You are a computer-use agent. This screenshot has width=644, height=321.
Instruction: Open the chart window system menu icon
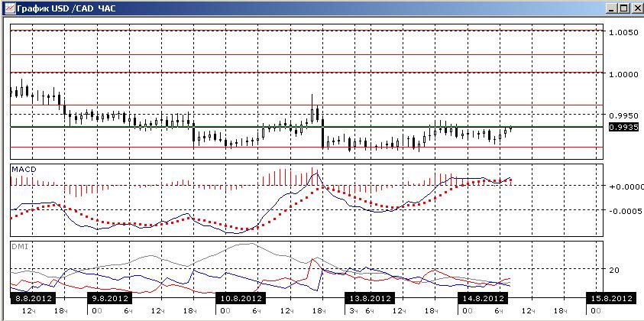[8, 8]
